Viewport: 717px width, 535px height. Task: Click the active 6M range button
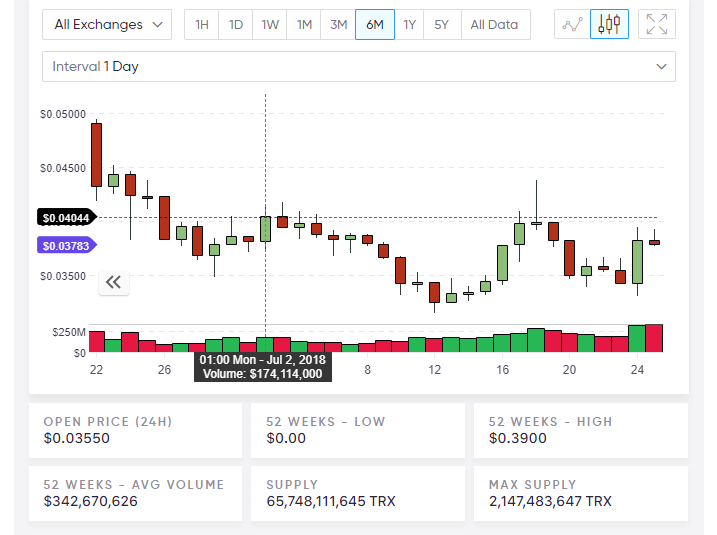coord(374,25)
